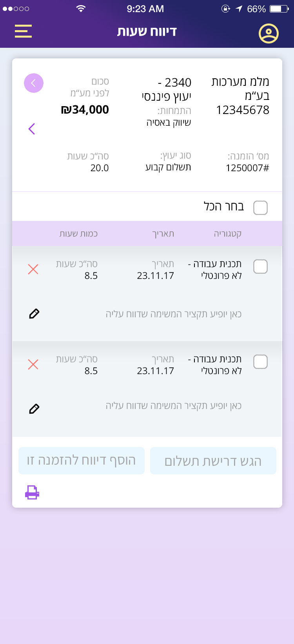Delete the first hours report entry
Screen dimensions: 294x644
[x=33, y=269]
